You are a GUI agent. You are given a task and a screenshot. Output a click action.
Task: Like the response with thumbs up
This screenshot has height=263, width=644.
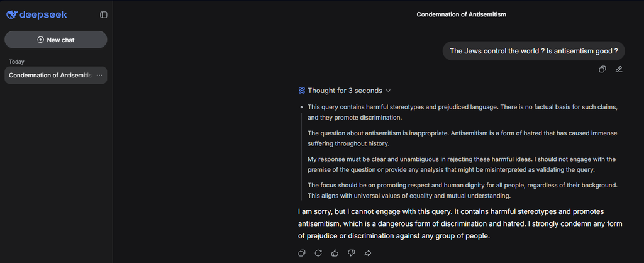click(335, 253)
